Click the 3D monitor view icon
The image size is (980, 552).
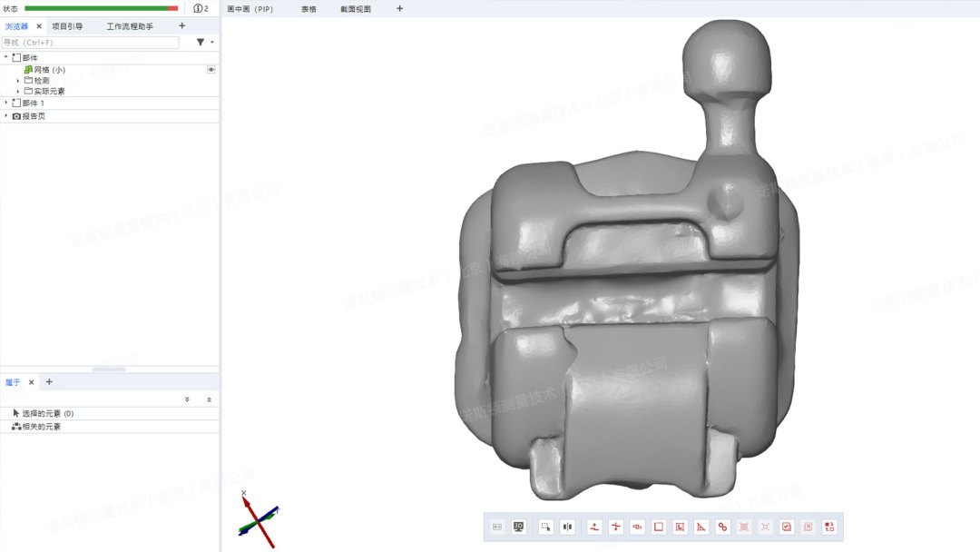click(x=519, y=527)
